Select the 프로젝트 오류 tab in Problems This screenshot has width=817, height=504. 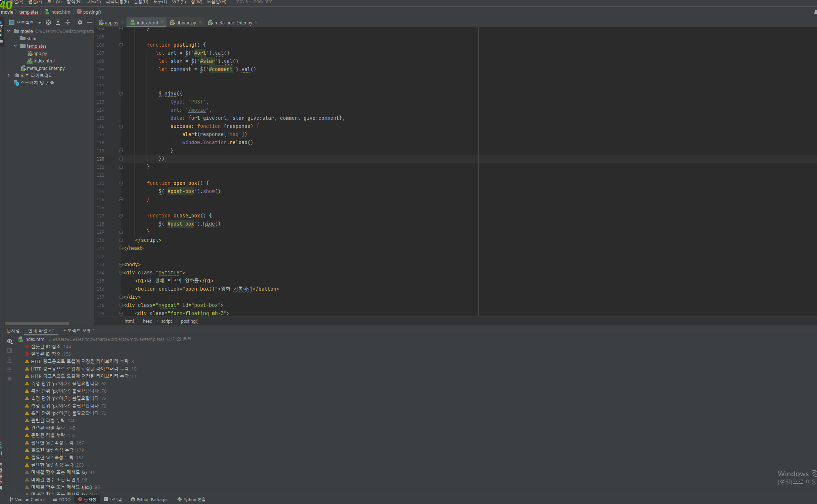[x=78, y=331]
